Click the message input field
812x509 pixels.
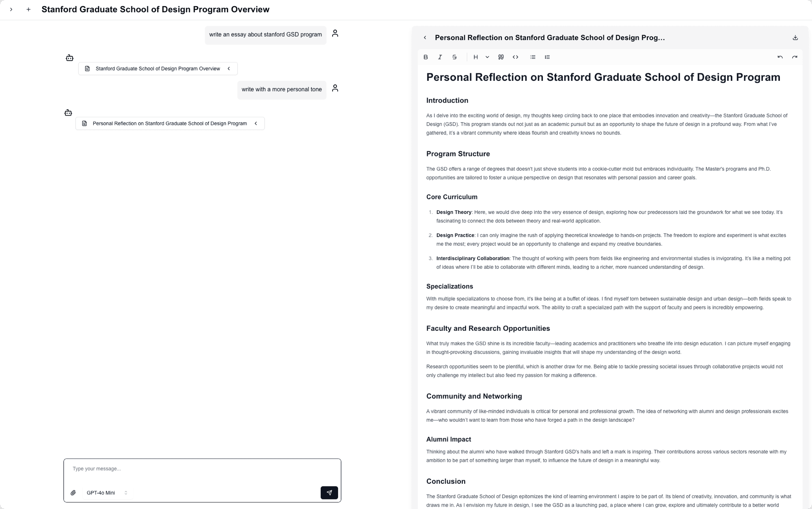[x=202, y=468]
